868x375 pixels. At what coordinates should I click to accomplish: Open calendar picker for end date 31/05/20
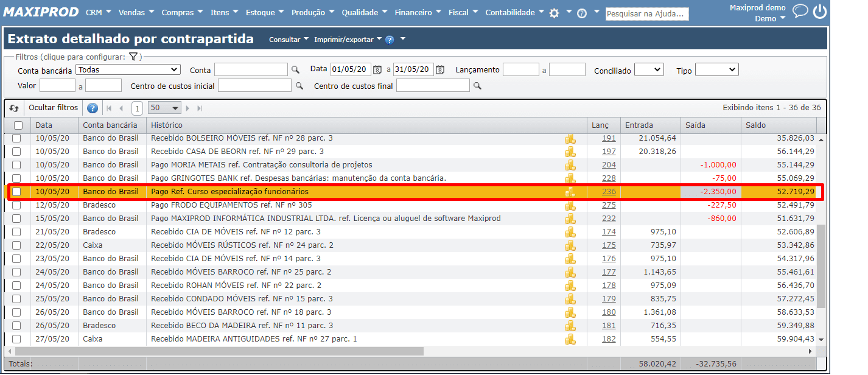pos(440,70)
